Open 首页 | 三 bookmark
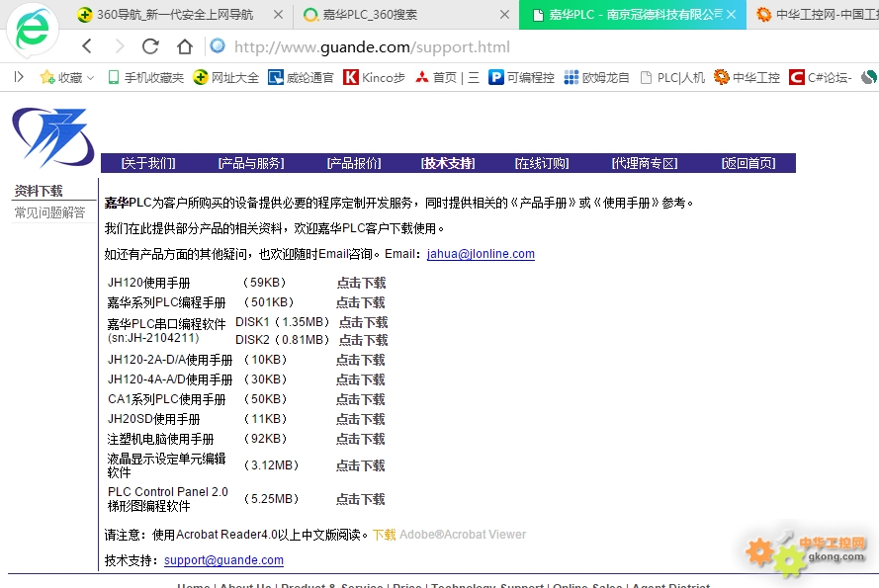Viewport: 879px width, 588px height. click(x=447, y=77)
